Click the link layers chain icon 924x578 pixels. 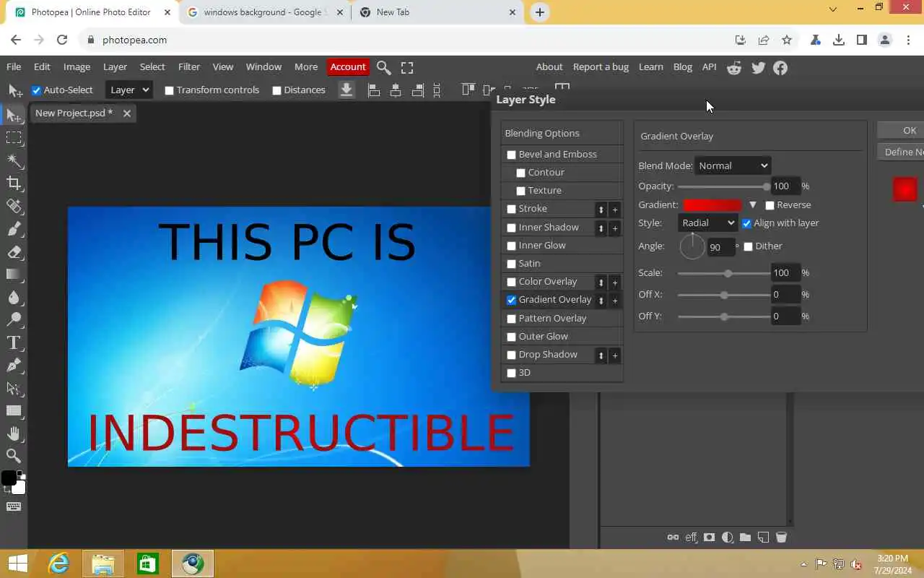[x=673, y=538]
